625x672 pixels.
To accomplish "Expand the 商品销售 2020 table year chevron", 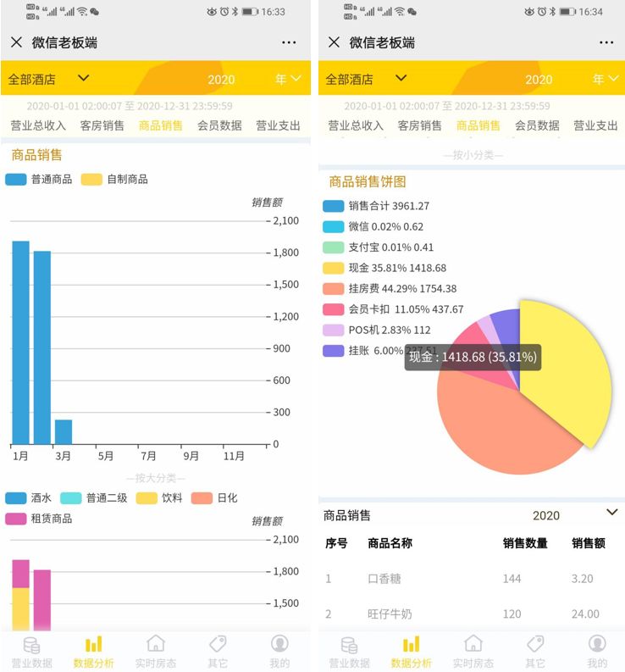I will click(x=612, y=512).
